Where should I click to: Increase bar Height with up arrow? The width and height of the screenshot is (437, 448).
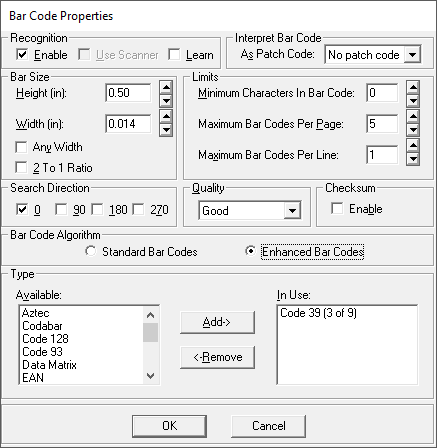coord(166,87)
